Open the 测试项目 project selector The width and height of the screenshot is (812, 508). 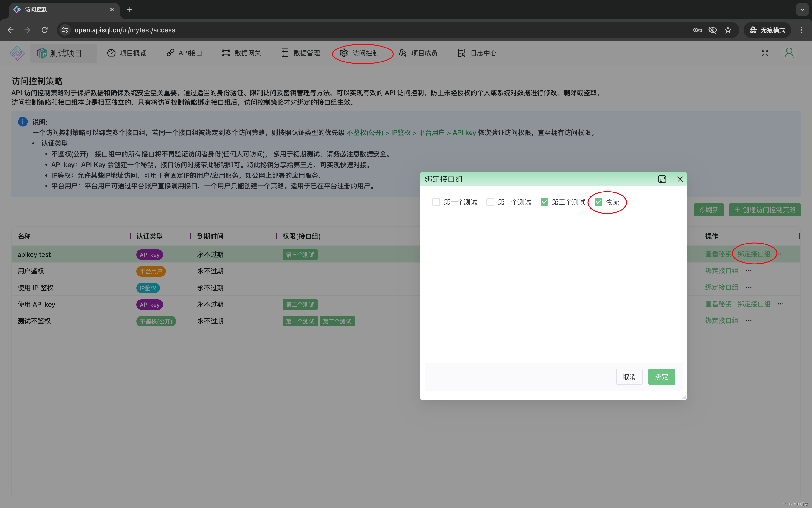(x=63, y=53)
